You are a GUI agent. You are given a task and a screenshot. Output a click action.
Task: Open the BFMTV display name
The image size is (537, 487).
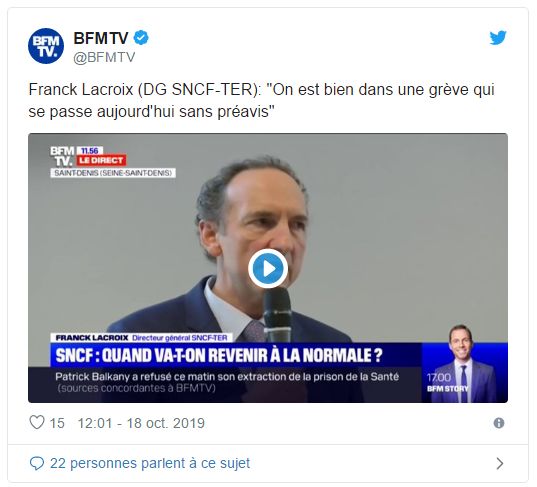click(101, 38)
